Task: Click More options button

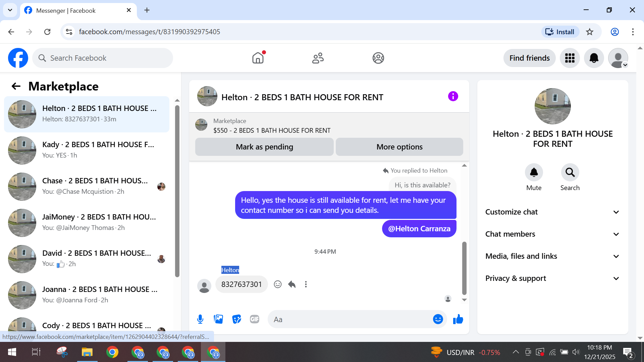Action: (x=399, y=147)
